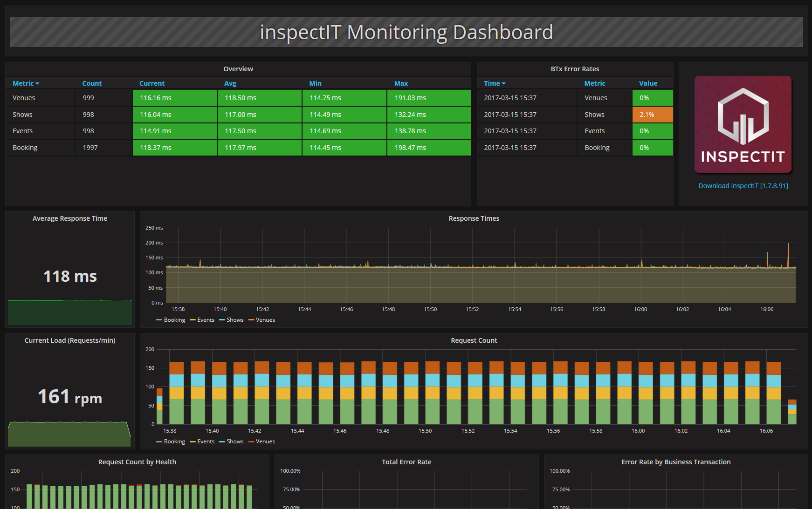Click the 138.78 ms Max cell for Events
The image size is (812, 509).
pyautogui.click(x=429, y=131)
